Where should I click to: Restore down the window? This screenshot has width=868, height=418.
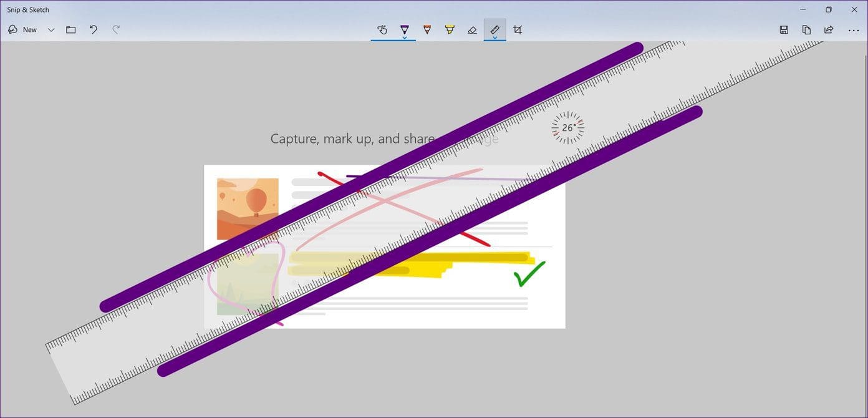point(829,9)
